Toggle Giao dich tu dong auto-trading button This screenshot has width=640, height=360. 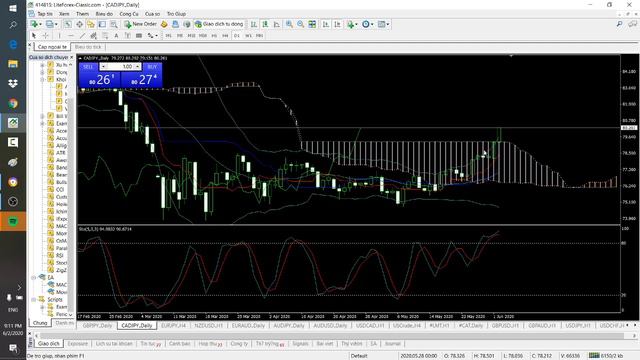[x=219, y=24]
